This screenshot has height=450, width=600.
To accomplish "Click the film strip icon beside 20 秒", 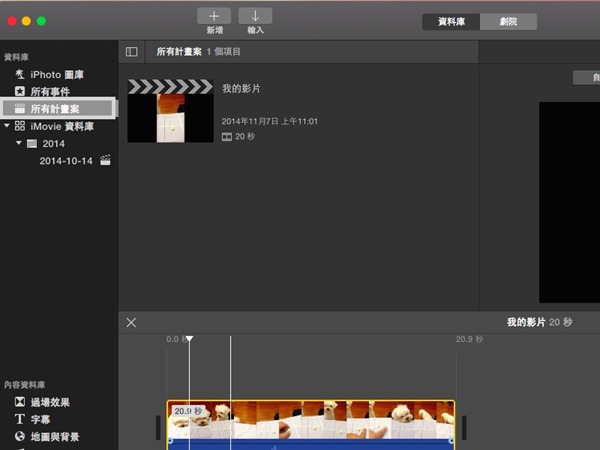I will click(227, 137).
